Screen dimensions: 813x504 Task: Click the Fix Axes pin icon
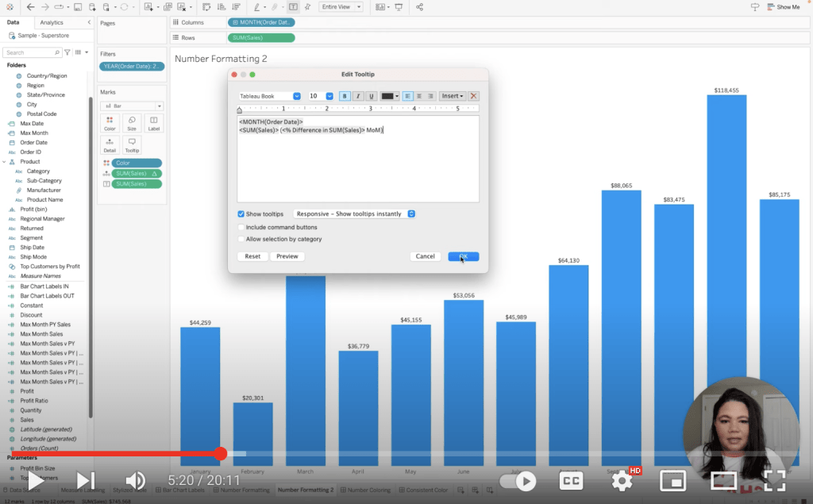307,7
